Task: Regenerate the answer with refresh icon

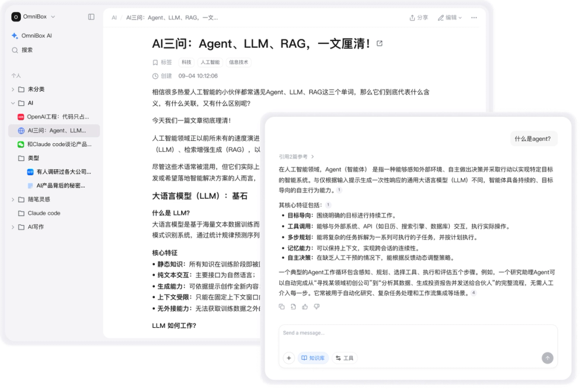Action: [x=293, y=307]
